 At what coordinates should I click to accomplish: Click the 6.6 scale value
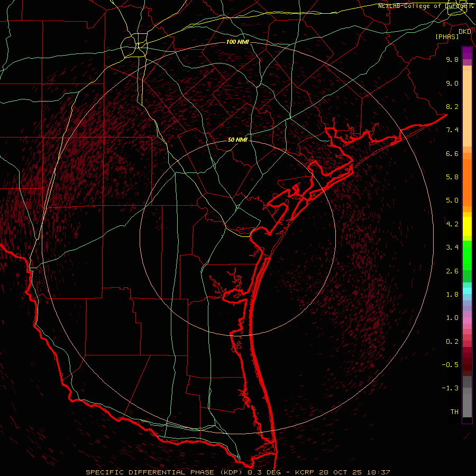click(452, 153)
